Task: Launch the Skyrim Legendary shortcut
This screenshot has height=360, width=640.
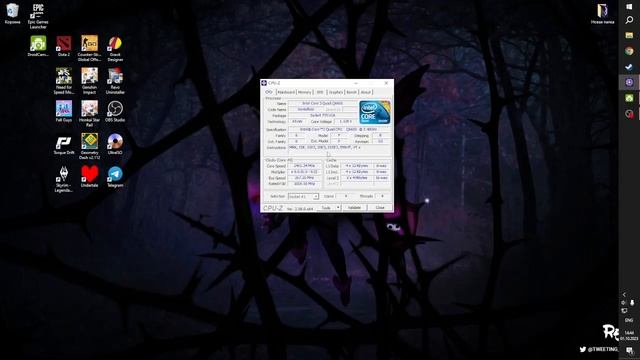Action: point(64,179)
